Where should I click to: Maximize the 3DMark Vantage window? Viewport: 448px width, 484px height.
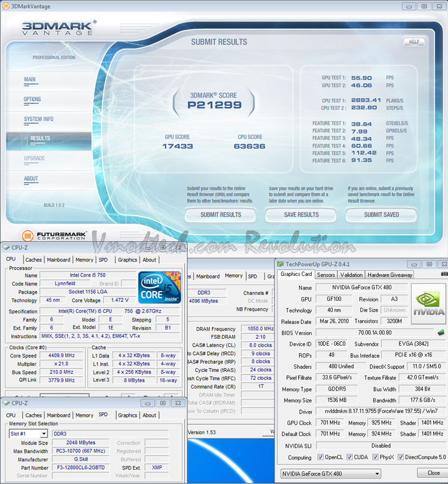pyautogui.click(x=424, y=6)
